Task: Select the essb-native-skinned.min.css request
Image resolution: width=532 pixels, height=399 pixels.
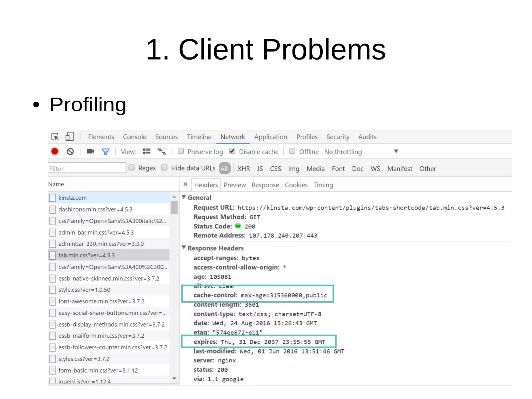Action: pos(109,278)
